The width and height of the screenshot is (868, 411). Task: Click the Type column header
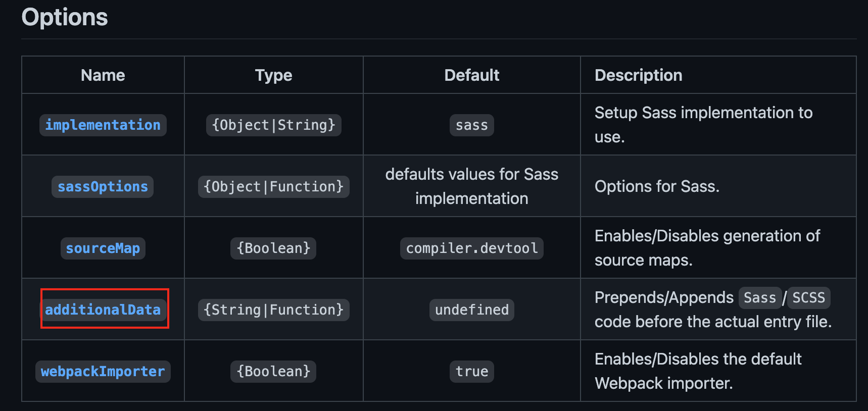[273, 75]
